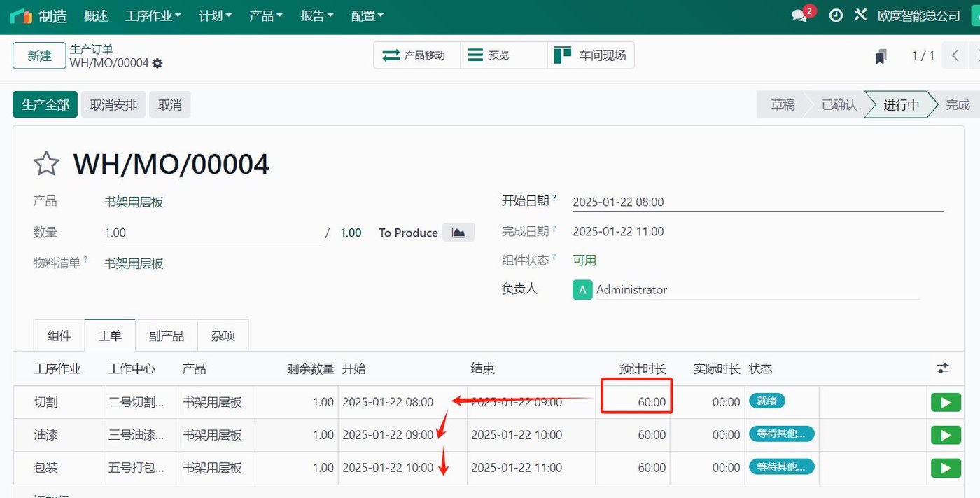Image resolution: width=980 pixels, height=498 pixels.
Task: Open the settings gear next to WH/MO/00004
Action: [x=158, y=63]
